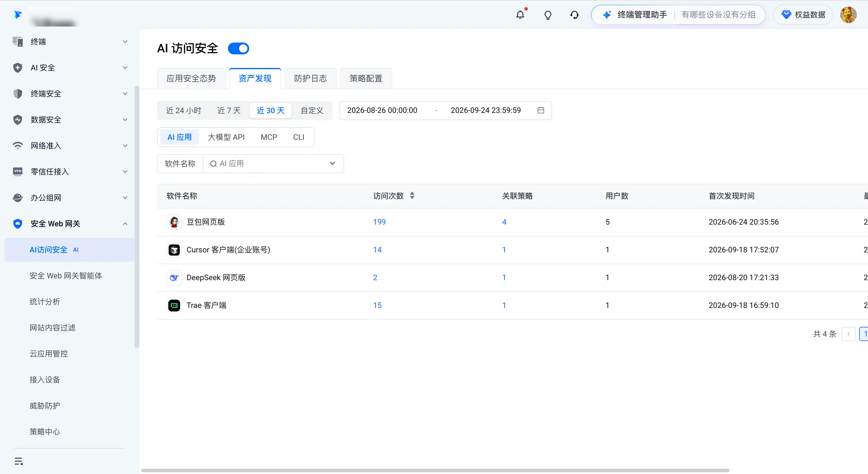
Task: Open the notification bell
Action: click(520, 15)
